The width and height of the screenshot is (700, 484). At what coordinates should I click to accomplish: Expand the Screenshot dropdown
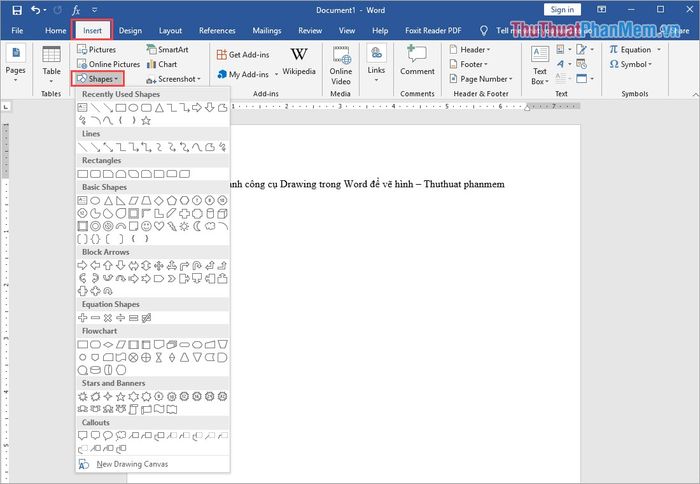coord(174,78)
